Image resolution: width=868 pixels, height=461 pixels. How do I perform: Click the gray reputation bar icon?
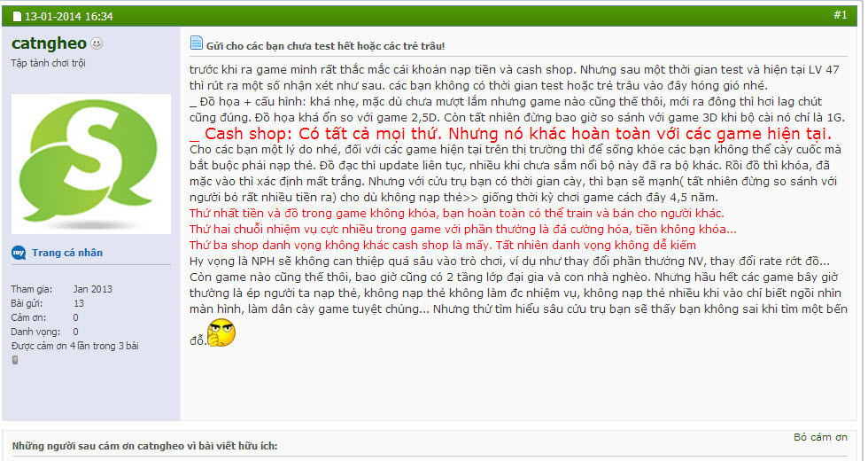(15, 360)
